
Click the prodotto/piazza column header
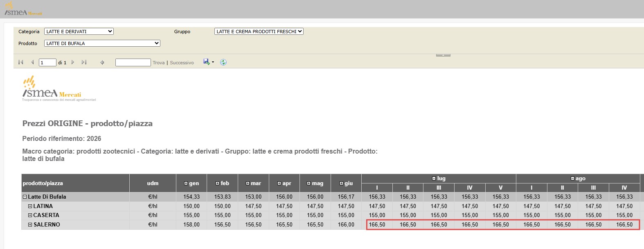pos(75,183)
